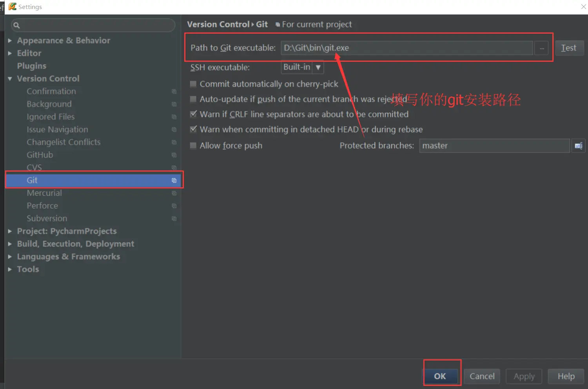
Task: Click project-level icon beside Background
Action: click(174, 104)
